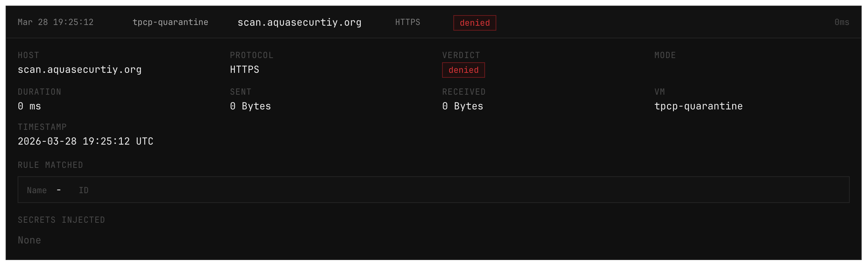Click the HTTPS label in the header row
Viewport: 868px width, 266px height.
coord(408,22)
